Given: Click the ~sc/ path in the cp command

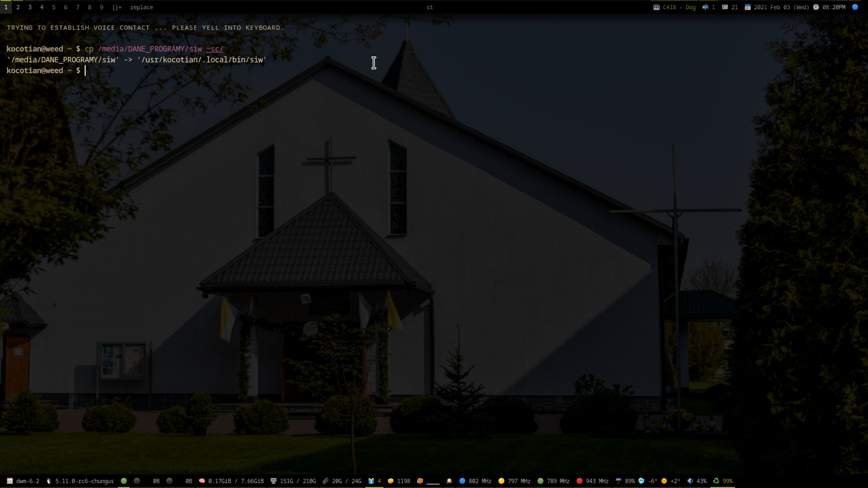Looking at the screenshot, I should pos(215,49).
